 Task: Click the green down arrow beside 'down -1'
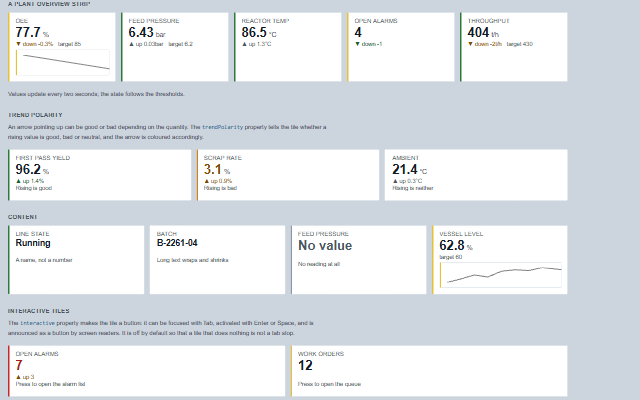[x=357, y=44]
